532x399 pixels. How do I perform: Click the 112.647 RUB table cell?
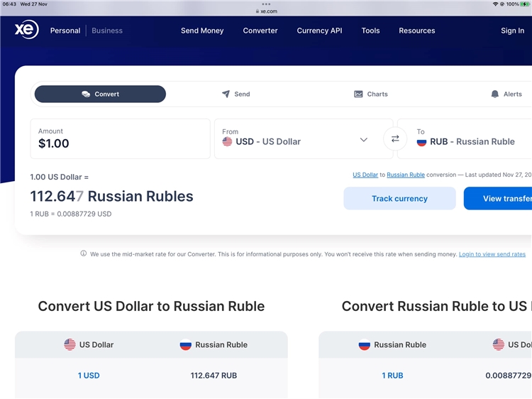click(x=214, y=376)
